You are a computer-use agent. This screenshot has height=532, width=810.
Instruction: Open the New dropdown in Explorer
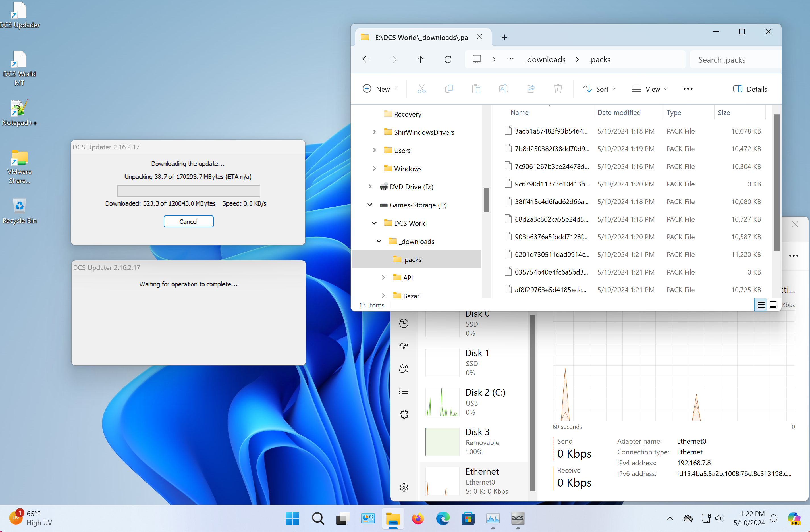(380, 89)
